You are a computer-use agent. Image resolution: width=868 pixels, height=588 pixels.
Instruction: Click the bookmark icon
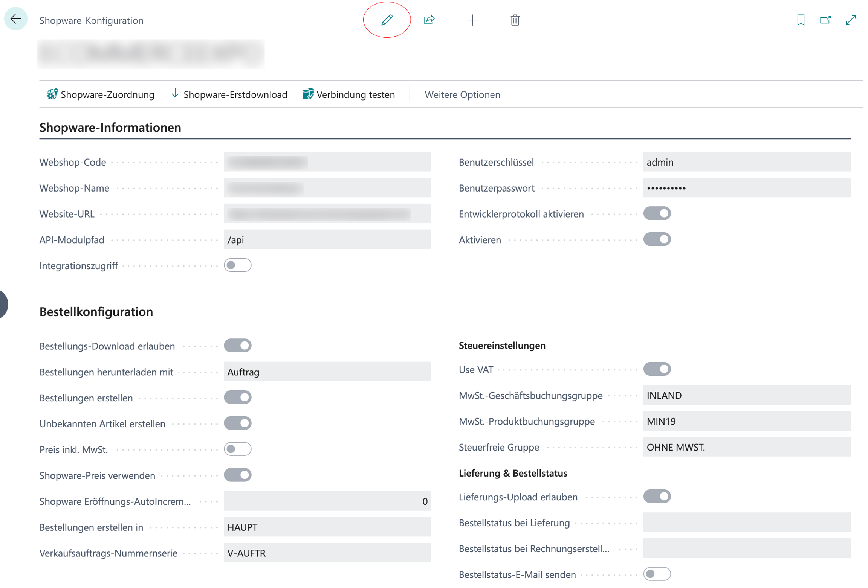click(800, 20)
